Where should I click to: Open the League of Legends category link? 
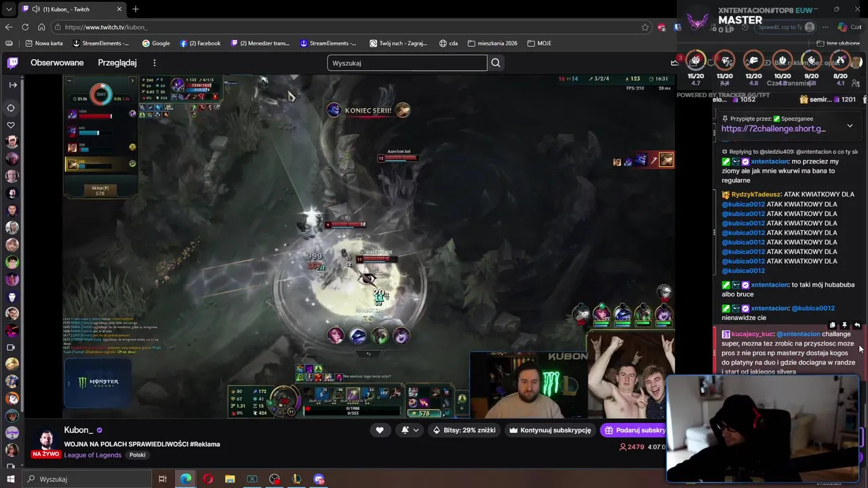click(x=93, y=455)
